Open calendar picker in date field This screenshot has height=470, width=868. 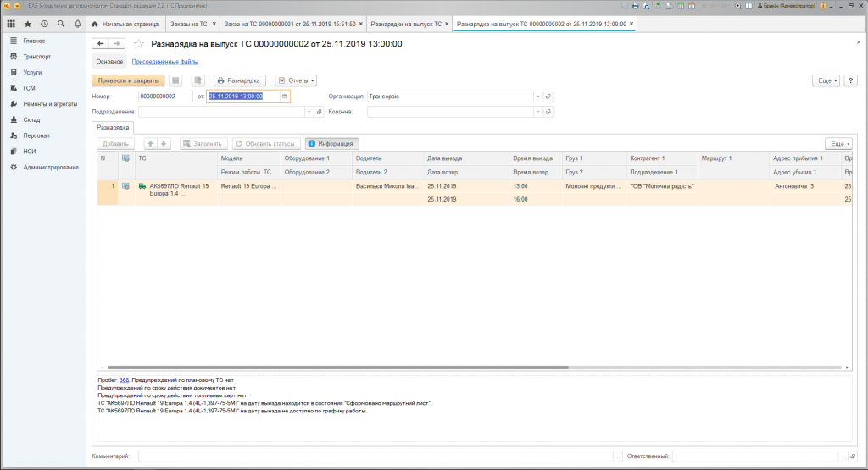[285, 97]
